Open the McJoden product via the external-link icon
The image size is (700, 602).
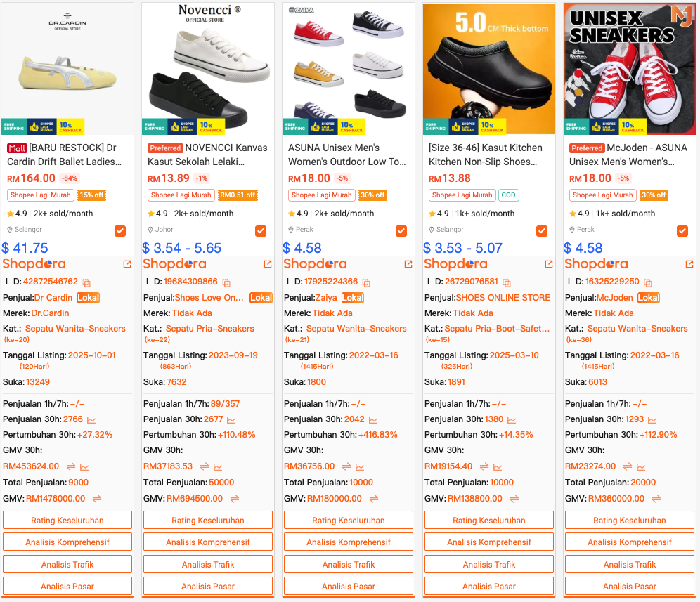689,264
